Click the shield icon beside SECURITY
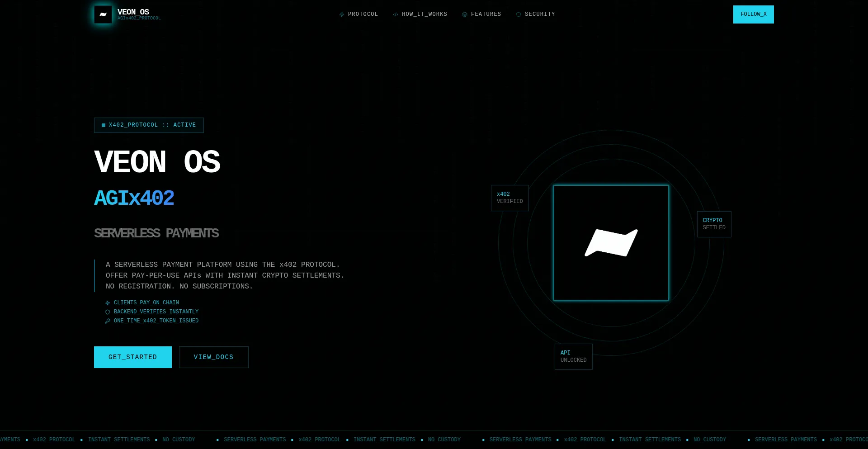This screenshot has width=868, height=449. [x=519, y=14]
